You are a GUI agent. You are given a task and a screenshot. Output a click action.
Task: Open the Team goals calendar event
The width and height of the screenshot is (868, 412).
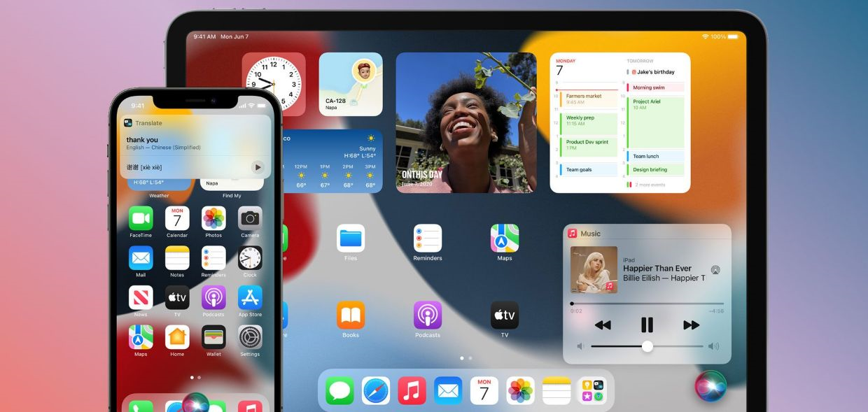[x=589, y=169]
